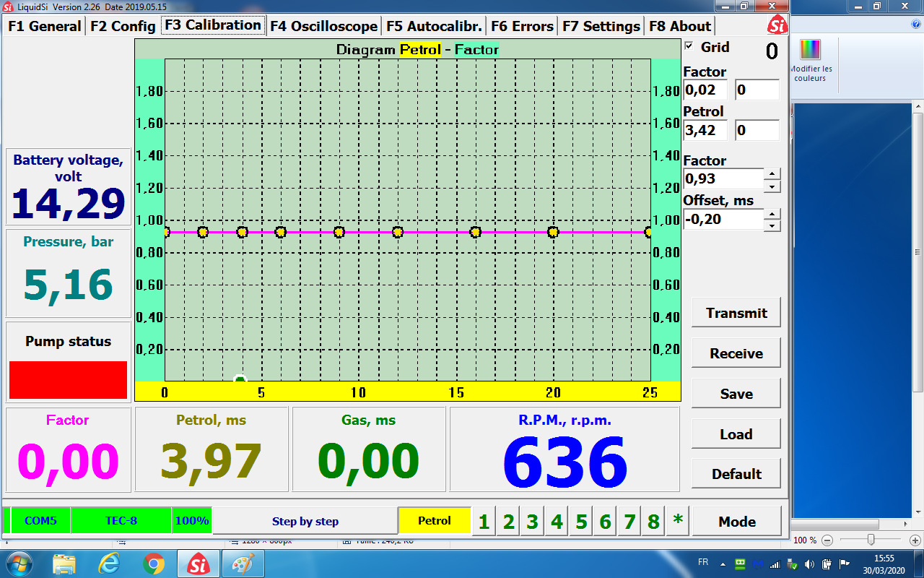The height and width of the screenshot is (578, 924).
Task: Click the Windows Start button
Action: point(19,563)
